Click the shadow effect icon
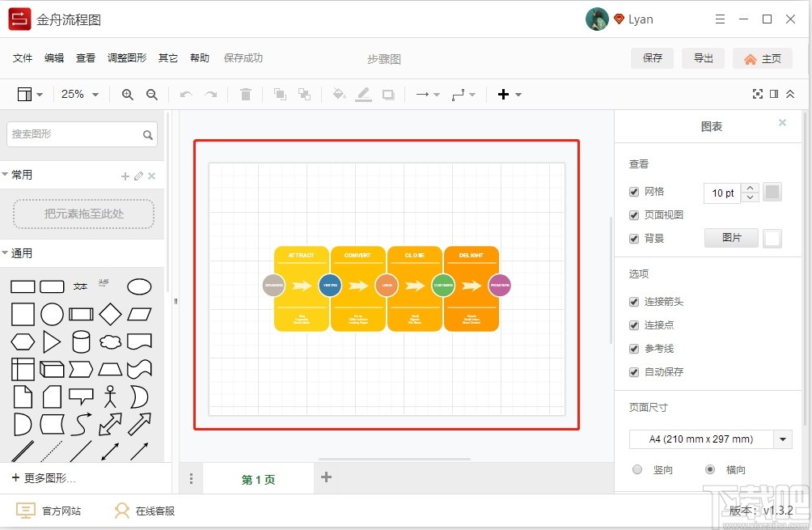The width and height of the screenshot is (812, 530). pyautogui.click(x=387, y=94)
